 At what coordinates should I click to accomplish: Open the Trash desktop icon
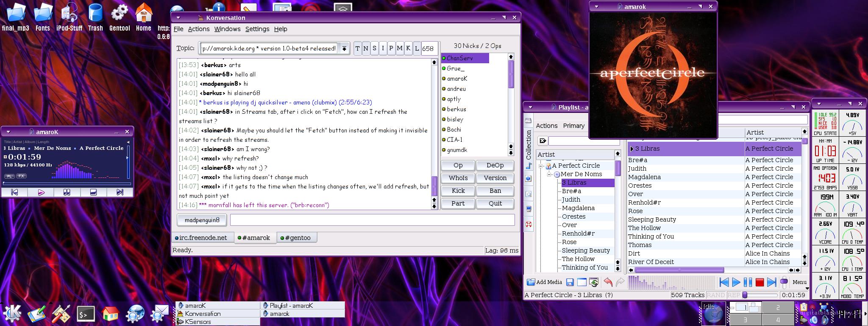pyautogui.click(x=95, y=17)
